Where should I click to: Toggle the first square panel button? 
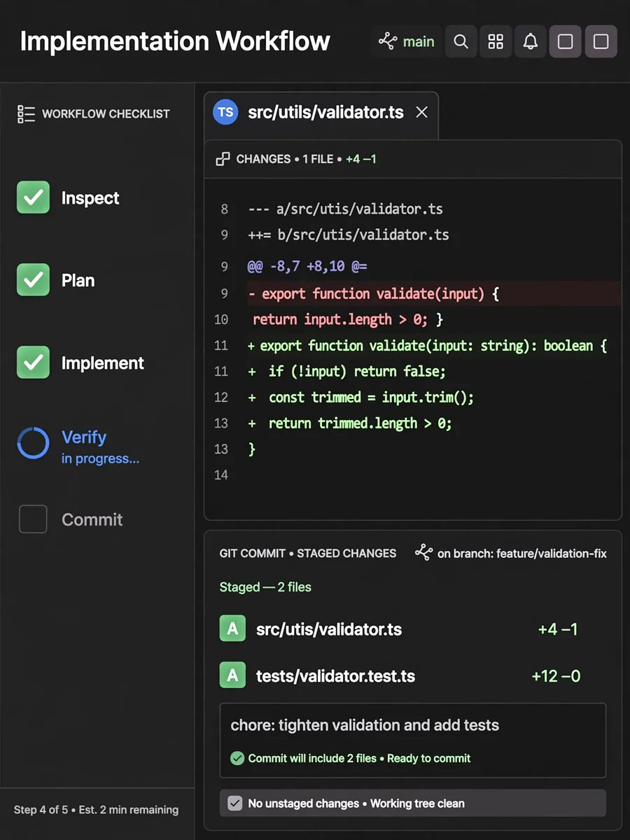point(566,41)
